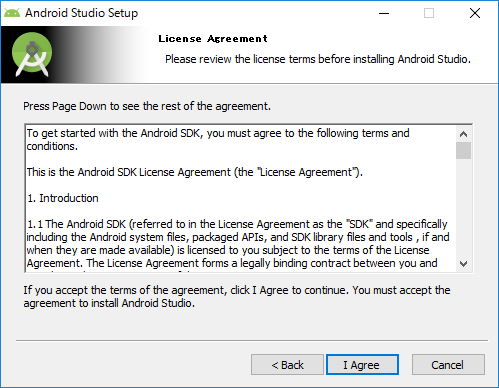499x388 pixels.
Task: Click the empty scrollbar track below thumb
Action: 463,208
